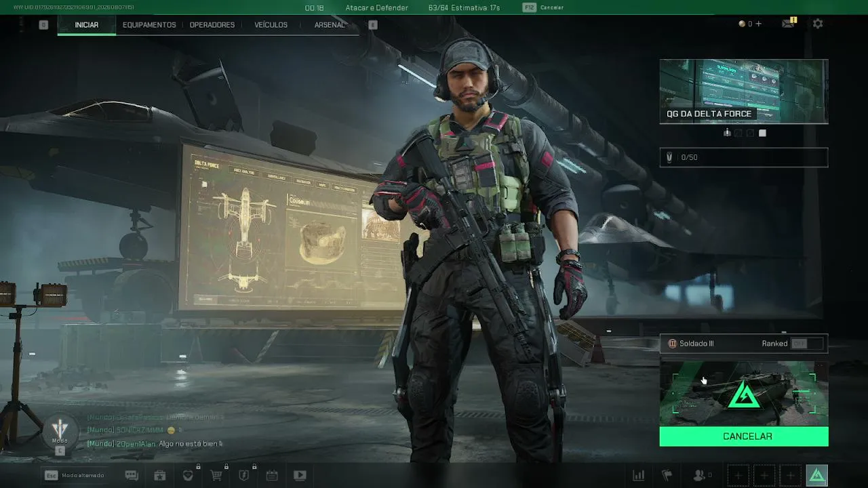This screenshot has width=868, height=488.
Task: Open the flags icon
Action: point(667,476)
